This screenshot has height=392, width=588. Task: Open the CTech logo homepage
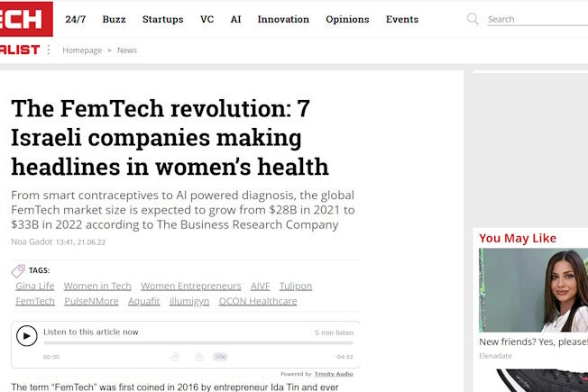point(25,19)
